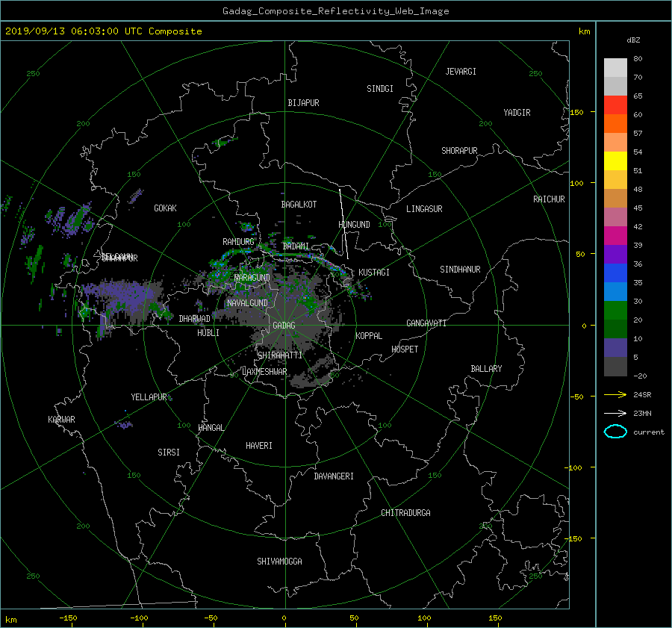Click the yellow 24SR arrow icon
This screenshot has height=628, width=672.
click(615, 394)
